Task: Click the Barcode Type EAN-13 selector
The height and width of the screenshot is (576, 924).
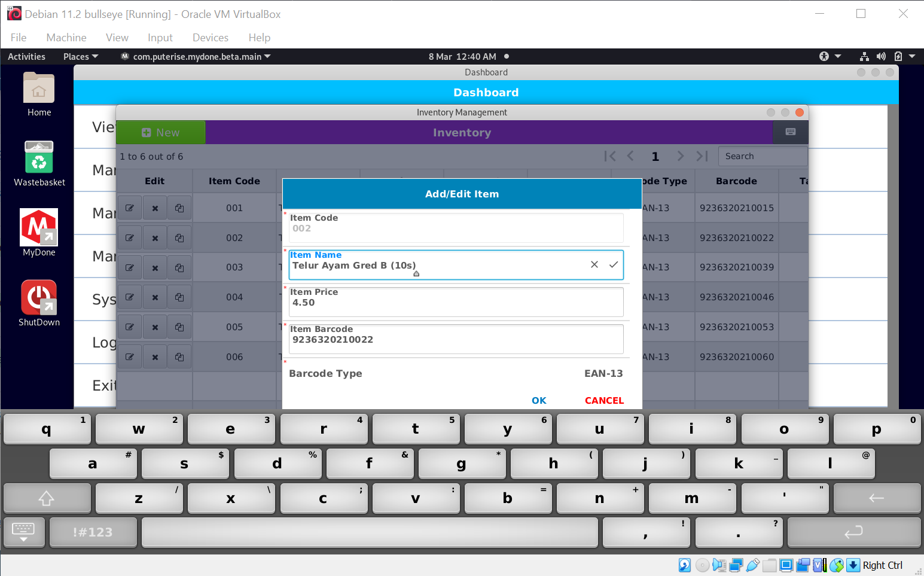Action: pyautogui.click(x=456, y=373)
